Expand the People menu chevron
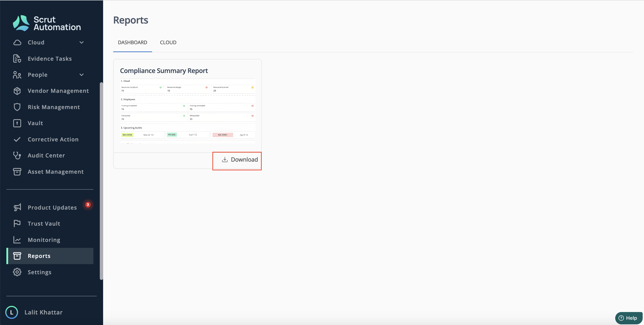 click(82, 75)
